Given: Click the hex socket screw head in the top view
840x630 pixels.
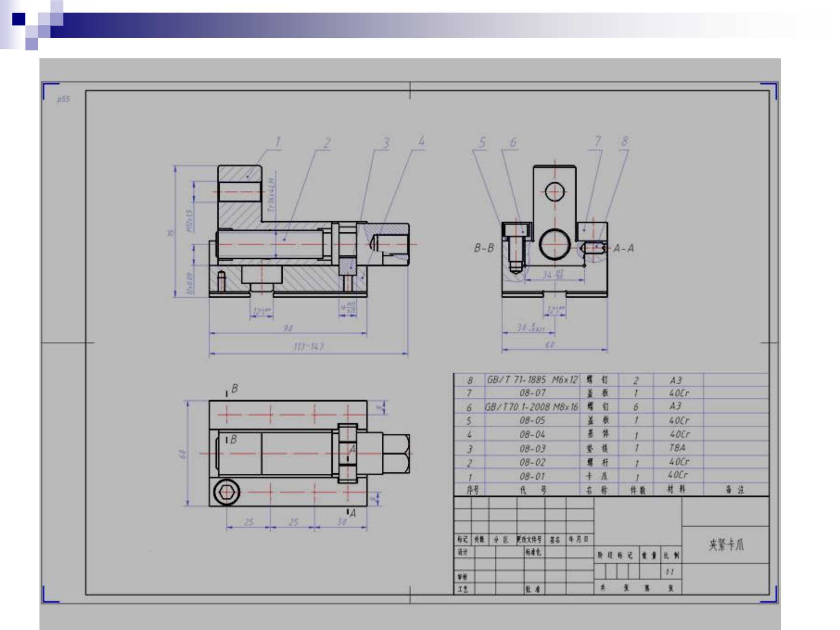Looking at the screenshot, I should tap(227, 491).
